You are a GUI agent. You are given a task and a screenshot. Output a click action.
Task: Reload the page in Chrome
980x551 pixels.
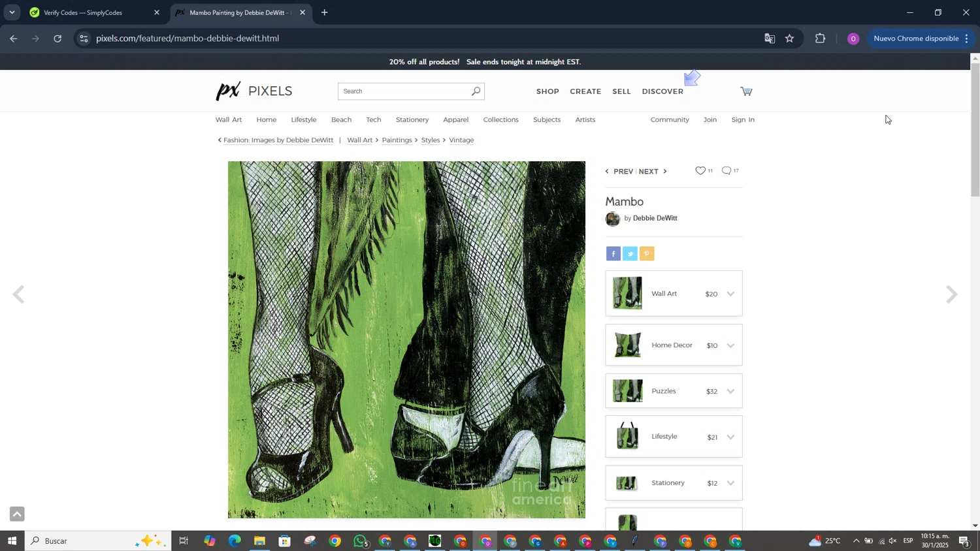(x=57, y=39)
